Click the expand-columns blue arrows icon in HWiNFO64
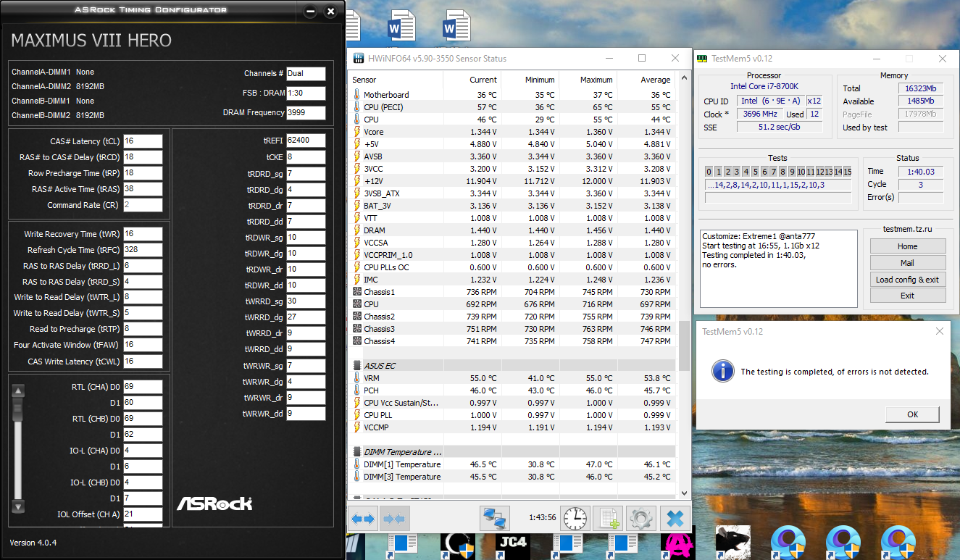 click(x=364, y=519)
